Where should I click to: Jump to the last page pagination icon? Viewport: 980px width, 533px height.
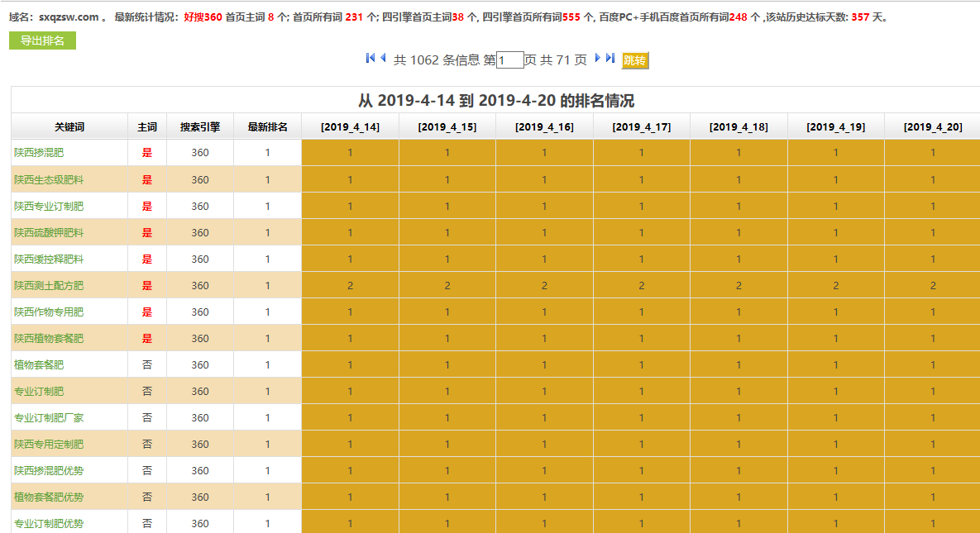tap(610, 58)
